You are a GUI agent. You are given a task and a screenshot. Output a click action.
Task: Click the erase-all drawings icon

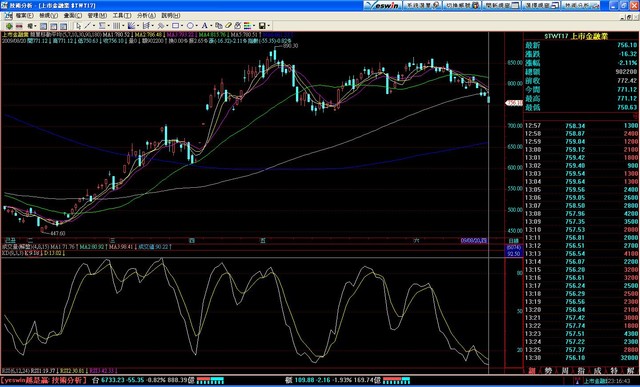coord(238,26)
